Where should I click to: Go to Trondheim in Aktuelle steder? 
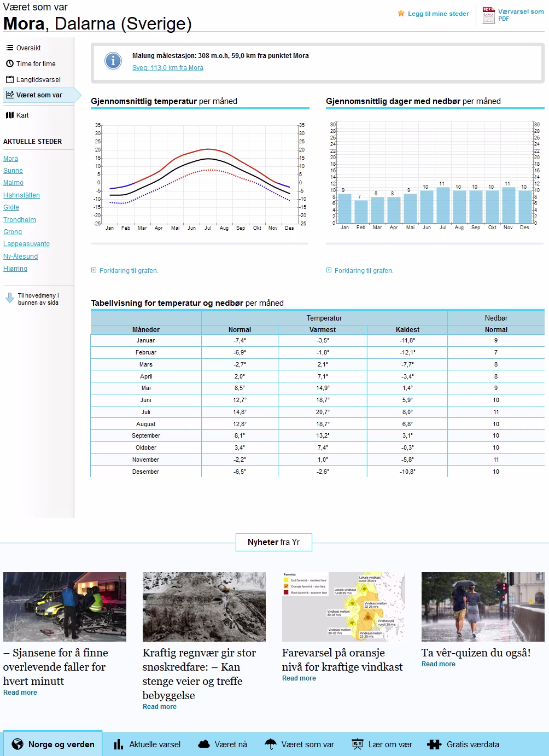[x=20, y=220]
